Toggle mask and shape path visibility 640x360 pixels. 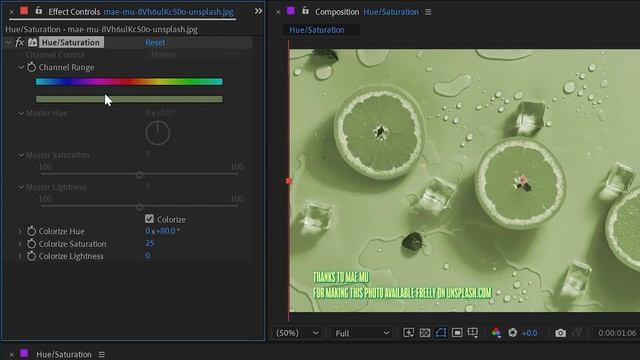click(441, 333)
